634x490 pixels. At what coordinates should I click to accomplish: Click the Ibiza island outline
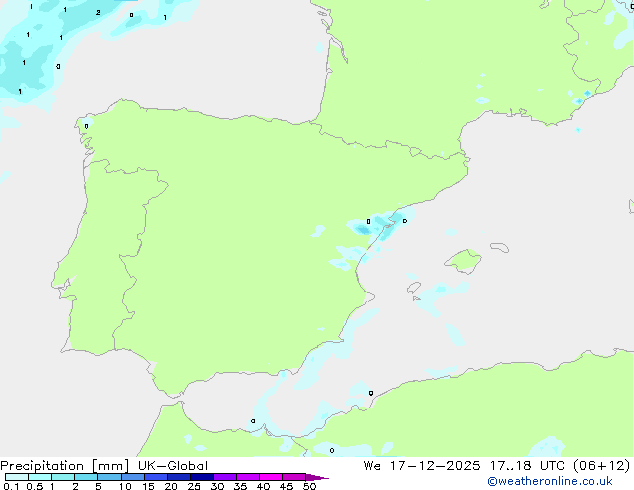click(414, 288)
